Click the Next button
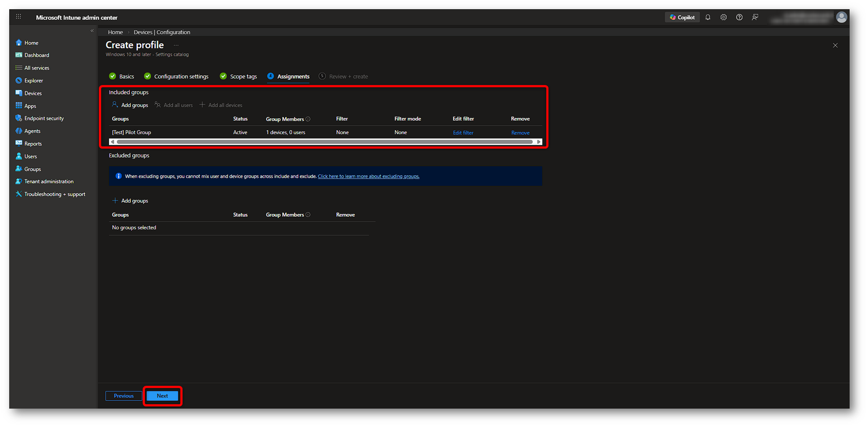 tap(162, 396)
